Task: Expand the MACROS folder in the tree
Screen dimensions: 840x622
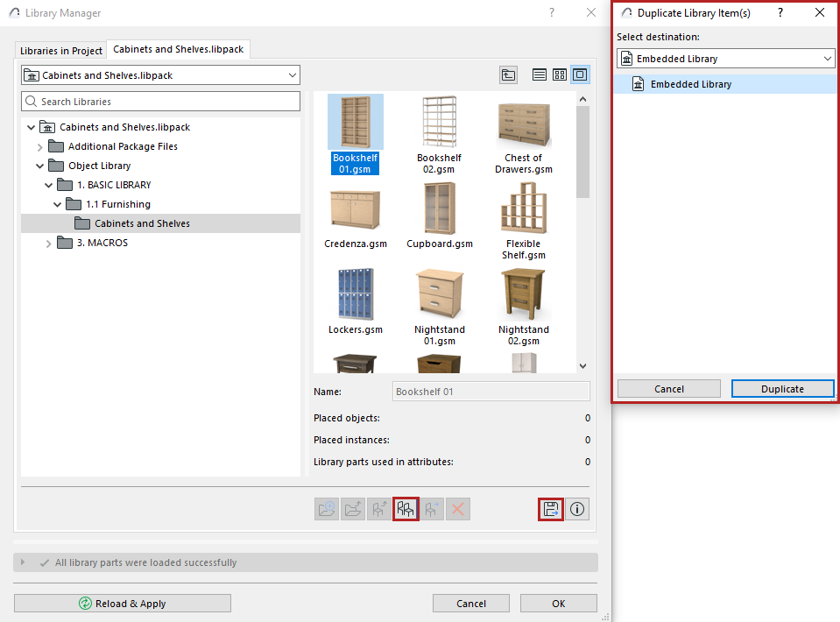Action: [x=49, y=243]
